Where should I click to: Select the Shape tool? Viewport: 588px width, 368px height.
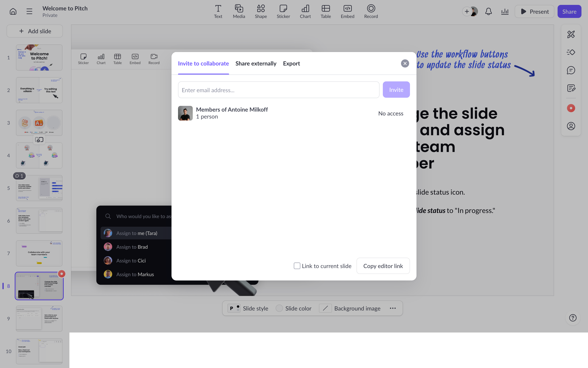click(x=261, y=11)
